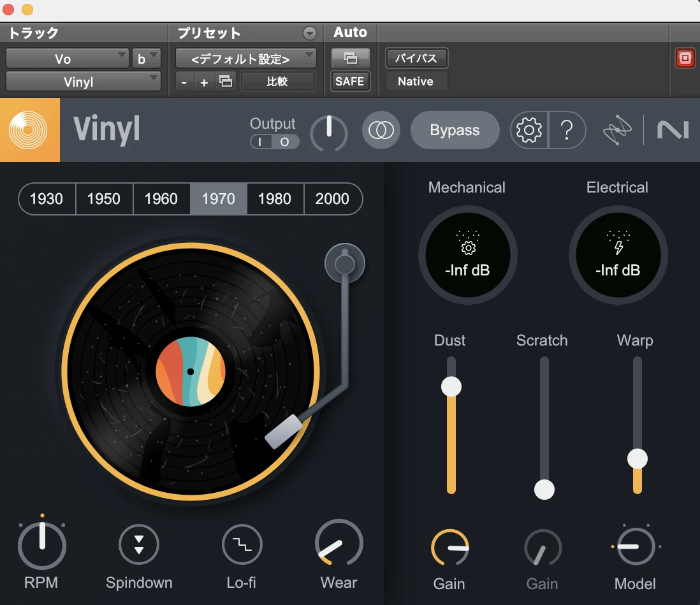Click the Electrical noise dial
Image resolution: width=700 pixels, height=605 pixels.
pos(618,255)
